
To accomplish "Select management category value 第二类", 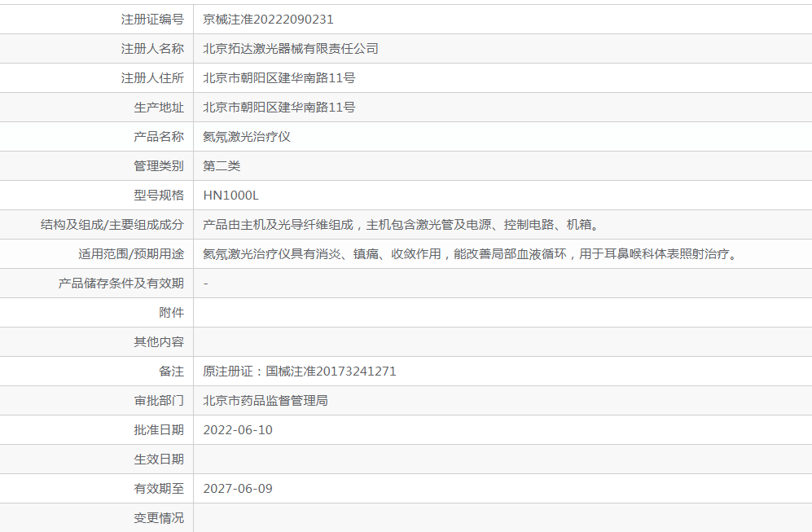I will pos(222,165).
